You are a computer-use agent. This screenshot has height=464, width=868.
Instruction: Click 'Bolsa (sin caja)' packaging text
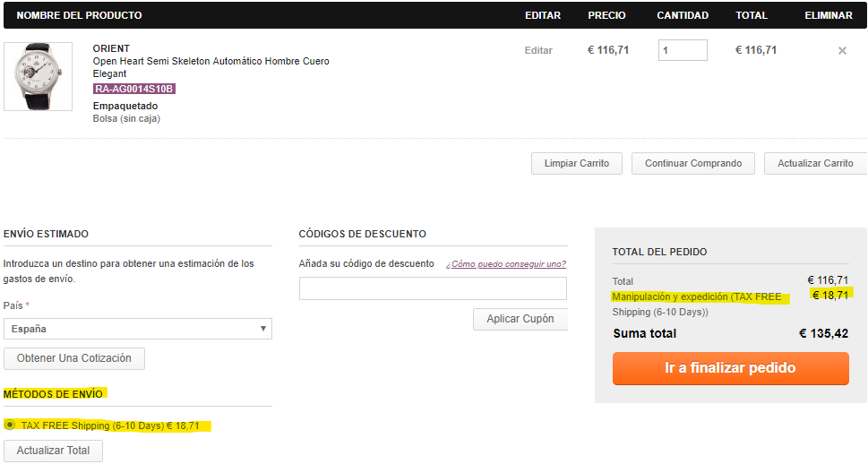coord(126,118)
